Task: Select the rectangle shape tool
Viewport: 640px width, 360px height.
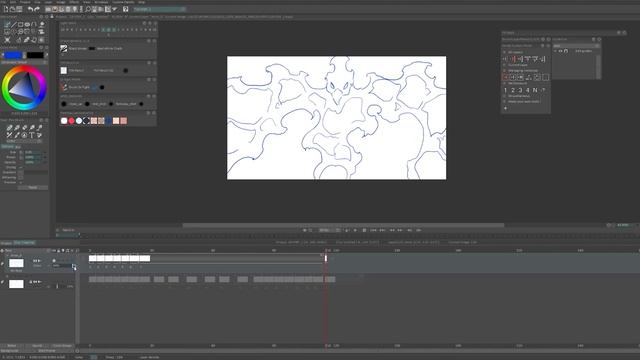Action: click(x=20, y=24)
